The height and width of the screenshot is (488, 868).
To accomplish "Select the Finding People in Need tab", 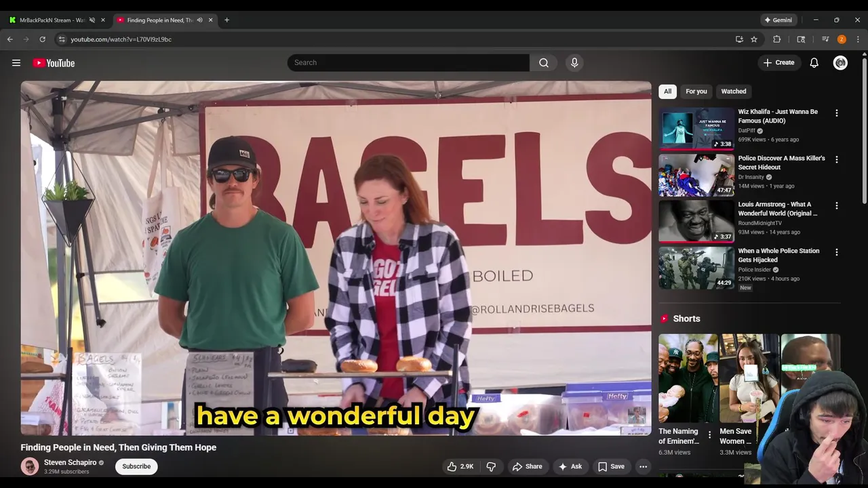I will 159,20.
